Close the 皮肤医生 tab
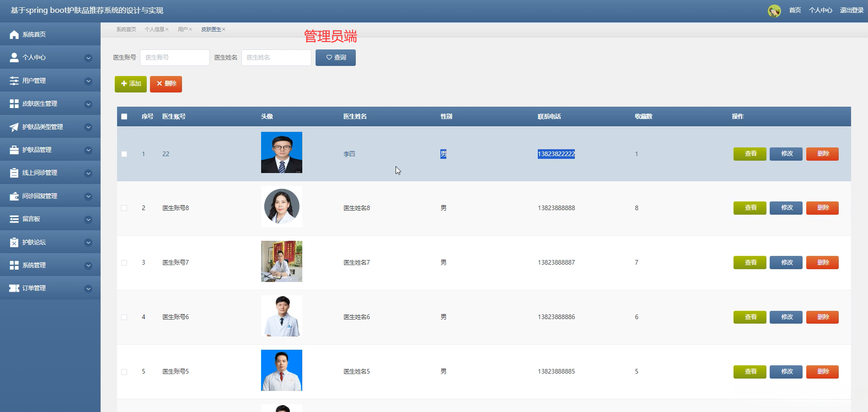 [224, 29]
